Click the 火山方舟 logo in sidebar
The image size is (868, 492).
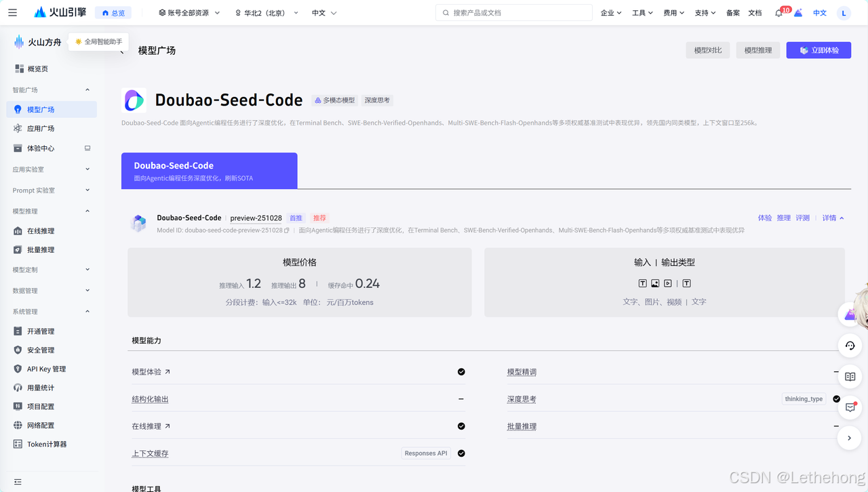pyautogui.click(x=38, y=42)
